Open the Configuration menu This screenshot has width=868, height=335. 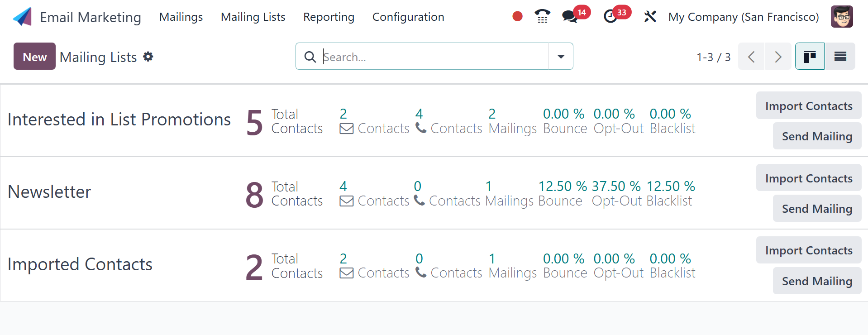coord(408,17)
